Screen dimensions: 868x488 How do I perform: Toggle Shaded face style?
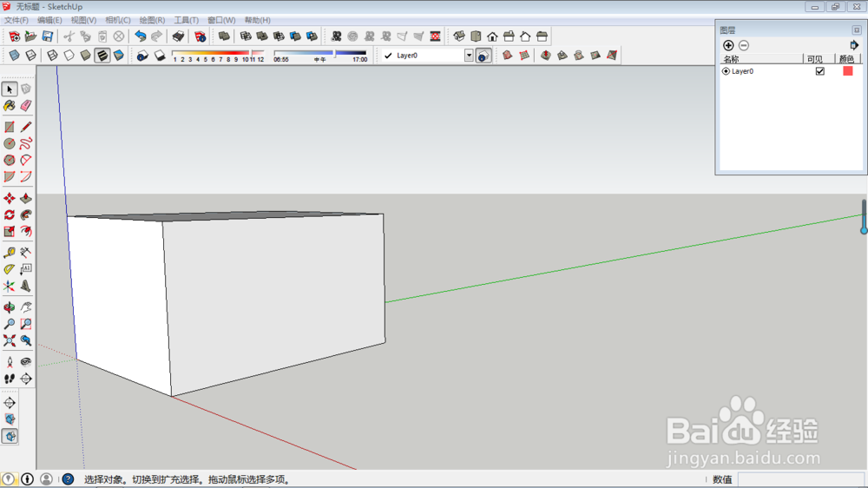tap(85, 56)
